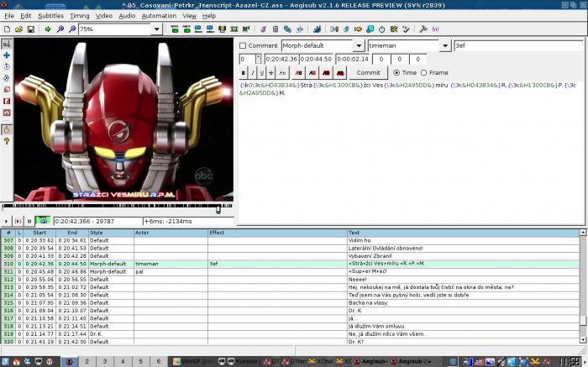The height and width of the screenshot is (367, 588).
Task: Open the Shift Times clock icon
Action: 381,29
